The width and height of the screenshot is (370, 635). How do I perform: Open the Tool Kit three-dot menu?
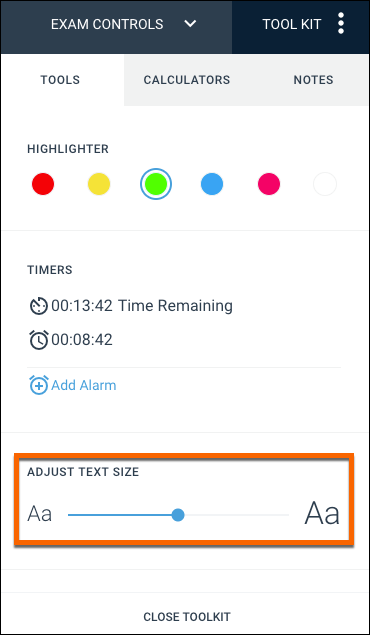341,23
